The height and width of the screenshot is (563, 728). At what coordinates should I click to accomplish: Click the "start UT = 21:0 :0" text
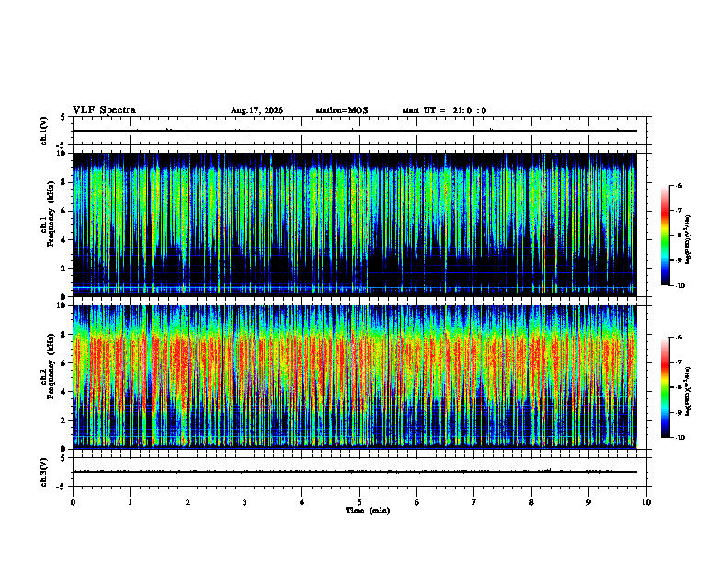click(444, 110)
